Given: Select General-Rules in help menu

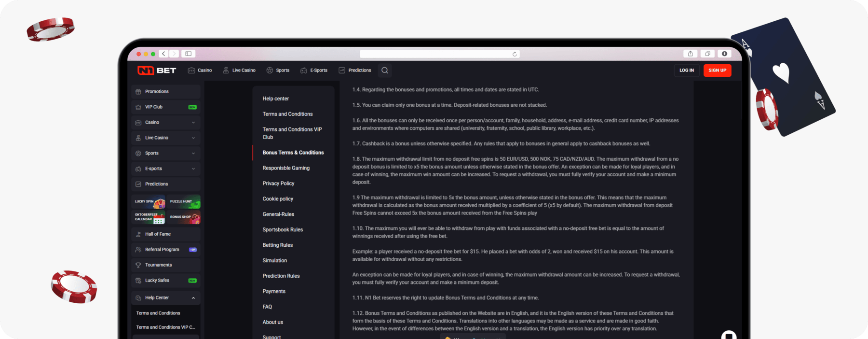Looking at the screenshot, I should [278, 214].
